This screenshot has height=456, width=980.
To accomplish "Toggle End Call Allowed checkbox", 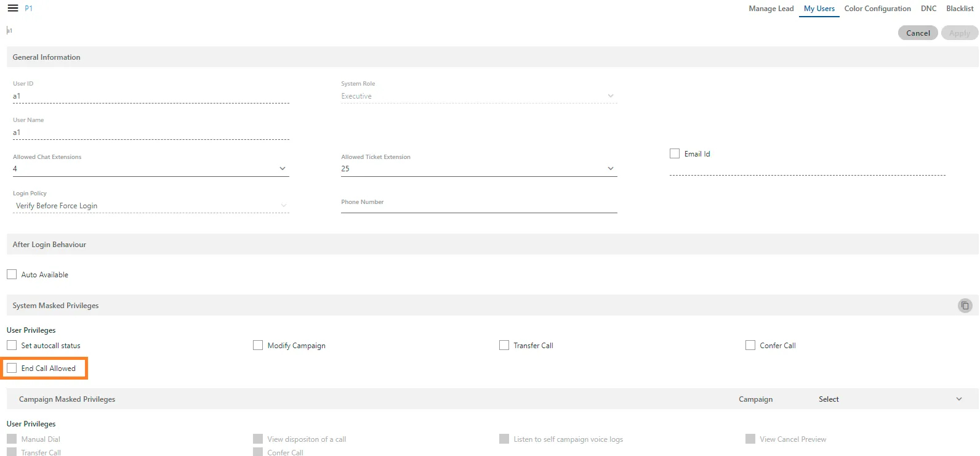I will [12, 368].
